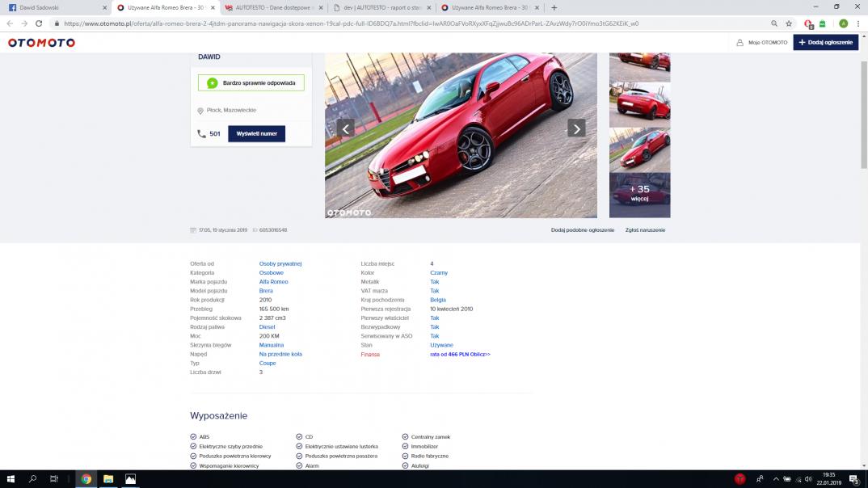Click rata od 466 PLN Oblicz link
Screen dimensions: 868x488
460,355
